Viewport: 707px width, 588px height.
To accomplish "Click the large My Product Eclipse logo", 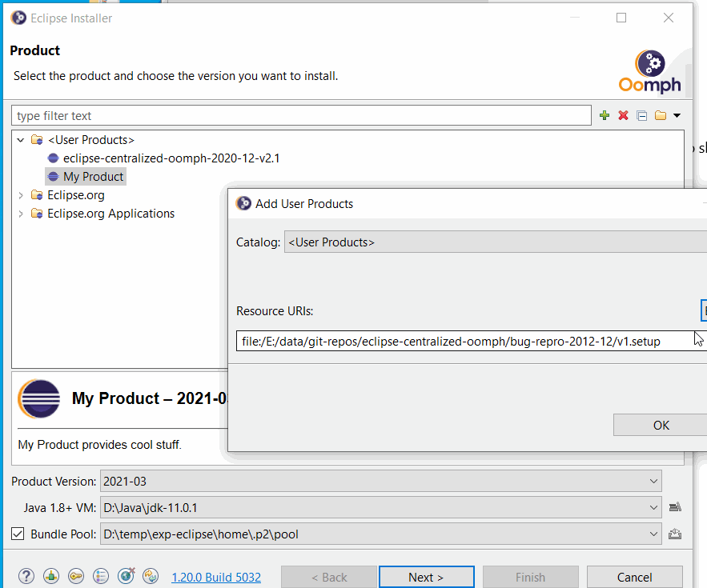I will pos(39,398).
